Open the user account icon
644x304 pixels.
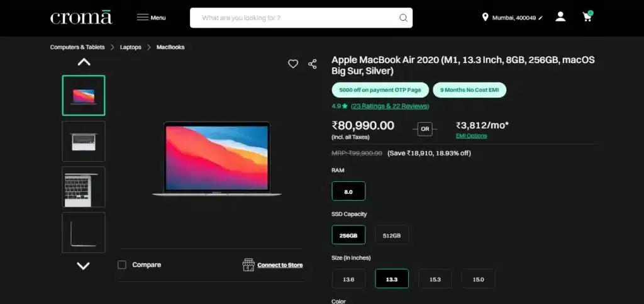pyautogui.click(x=560, y=17)
